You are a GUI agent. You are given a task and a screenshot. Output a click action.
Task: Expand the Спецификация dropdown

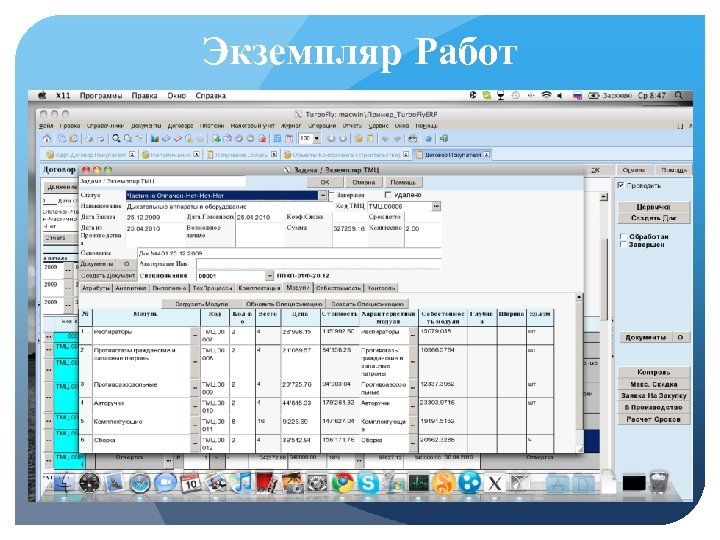(270, 276)
